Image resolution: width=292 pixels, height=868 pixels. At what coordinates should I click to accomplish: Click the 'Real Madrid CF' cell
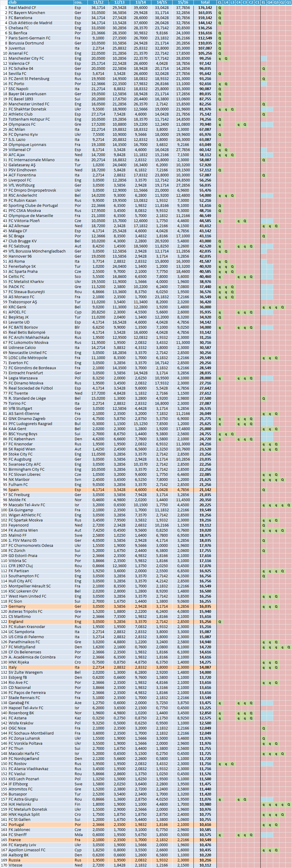41,7
